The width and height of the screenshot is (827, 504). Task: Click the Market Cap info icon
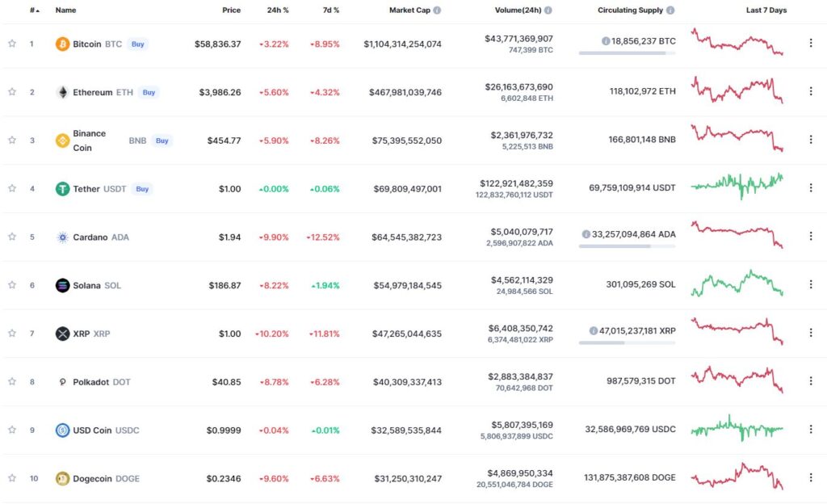click(x=437, y=10)
